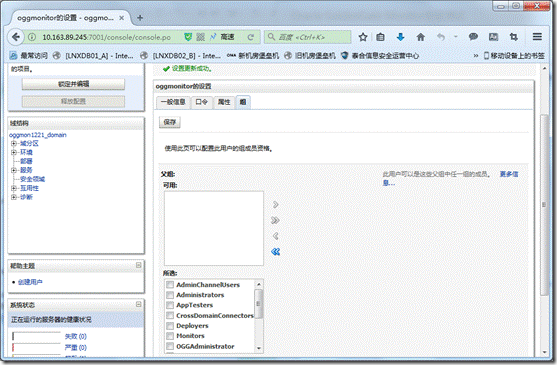This screenshot has width=557, height=365.
Task: Check the CrossDomainConnectors checkbox
Action: [170, 316]
